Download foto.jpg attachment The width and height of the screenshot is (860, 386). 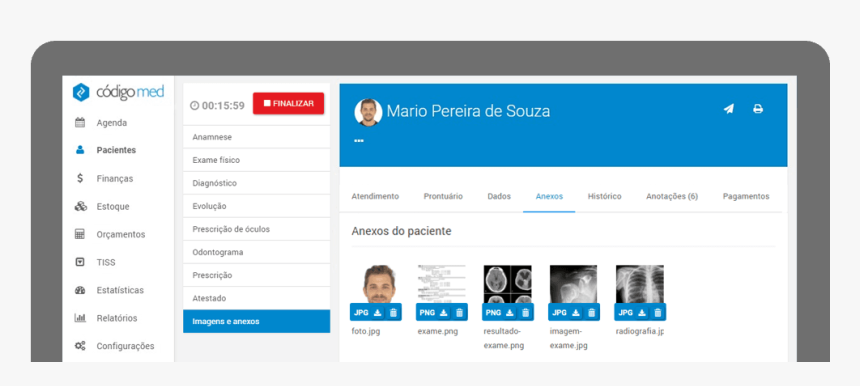coord(377,313)
